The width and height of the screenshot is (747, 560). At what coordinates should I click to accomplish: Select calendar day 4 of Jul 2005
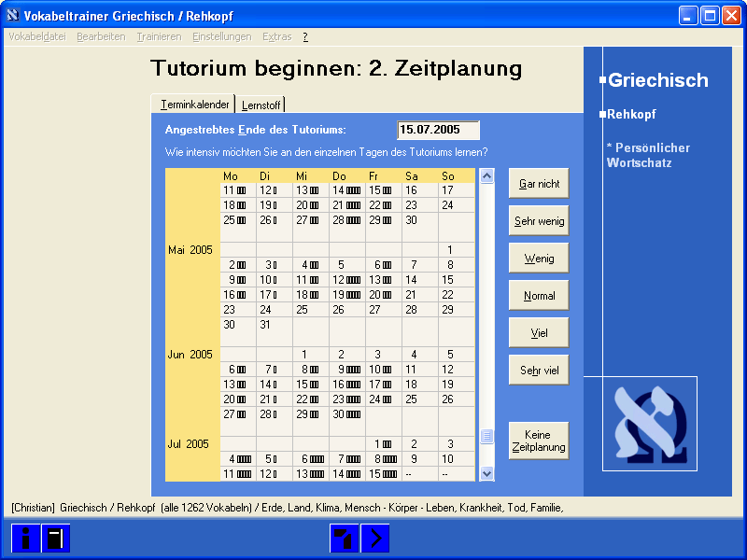coord(238,459)
